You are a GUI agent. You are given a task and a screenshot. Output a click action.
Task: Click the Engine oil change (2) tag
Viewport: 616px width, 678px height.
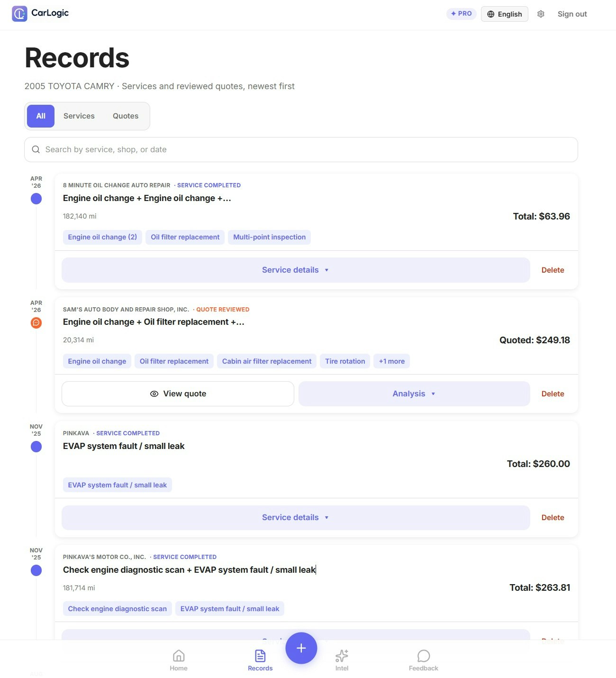click(102, 237)
